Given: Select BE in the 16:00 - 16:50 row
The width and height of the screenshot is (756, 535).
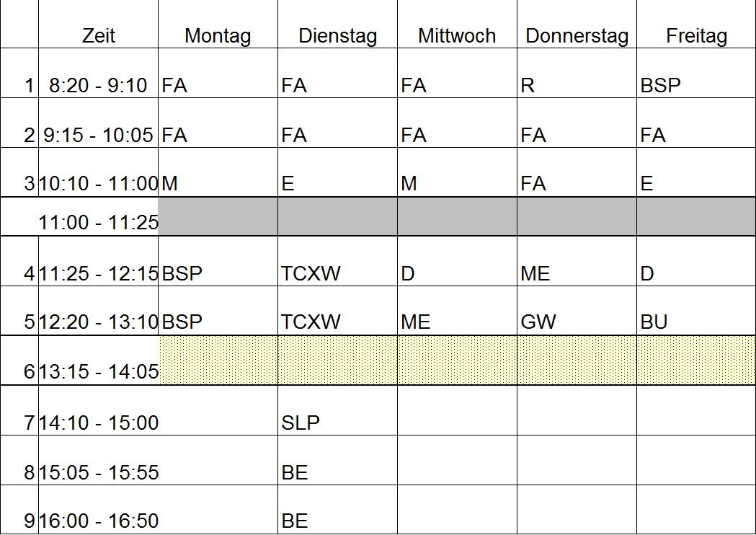Looking at the screenshot, I should tap(337, 510).
